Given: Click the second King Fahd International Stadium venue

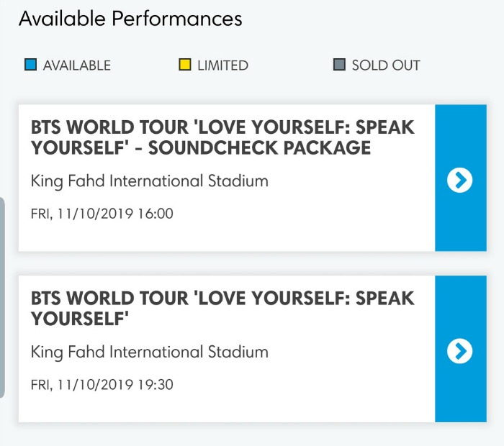Looking at the screenshot, I should pos(150,352).
